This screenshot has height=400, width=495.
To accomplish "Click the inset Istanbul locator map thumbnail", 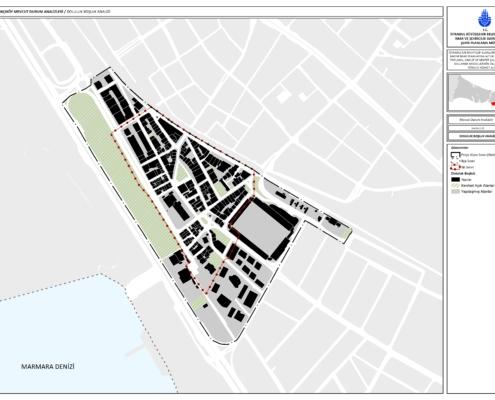I will (x=472, y=92).
